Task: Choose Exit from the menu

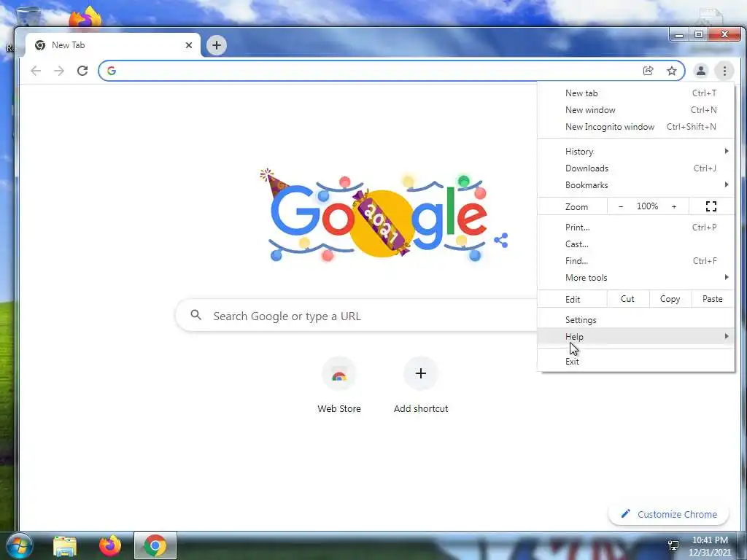Action: 636,362
